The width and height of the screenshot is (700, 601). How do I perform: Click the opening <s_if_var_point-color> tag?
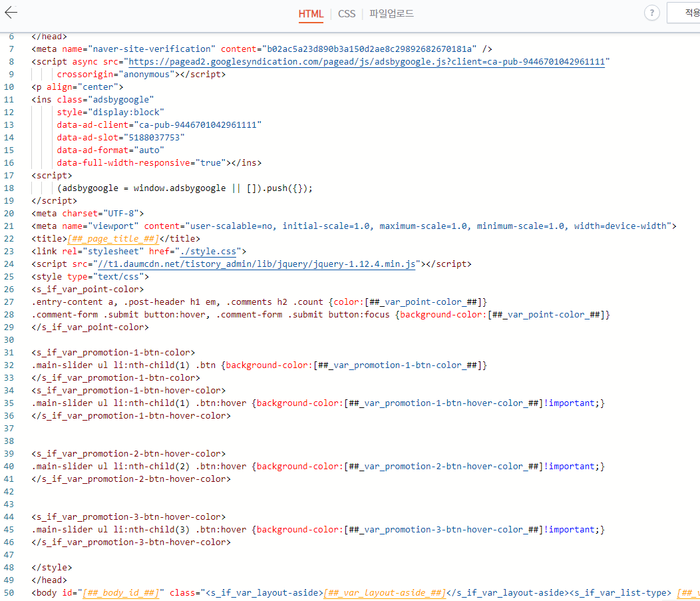point(88,290)
